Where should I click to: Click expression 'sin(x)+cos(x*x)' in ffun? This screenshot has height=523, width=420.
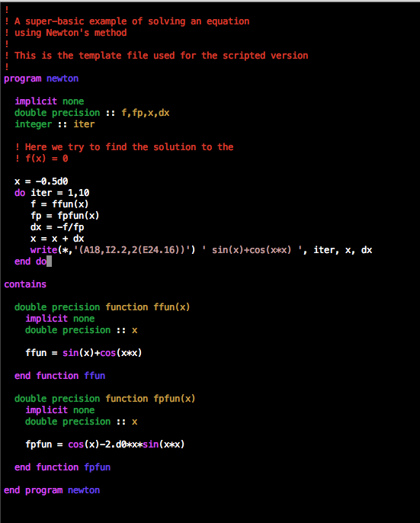(102, 353)
